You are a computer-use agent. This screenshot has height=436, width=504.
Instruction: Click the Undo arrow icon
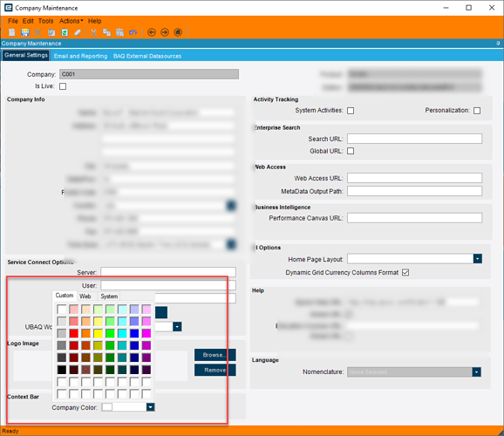[x=133, y=32]
